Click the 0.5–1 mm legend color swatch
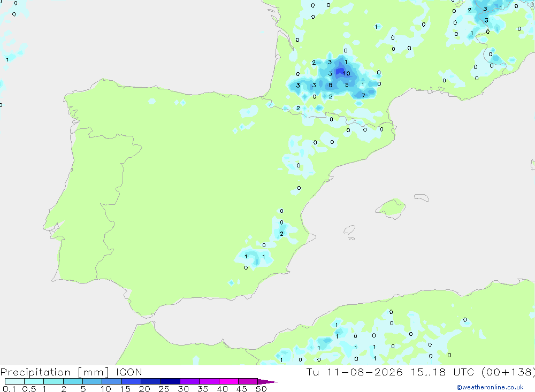Viewport: 535px width, 392px height. (34, 381)
